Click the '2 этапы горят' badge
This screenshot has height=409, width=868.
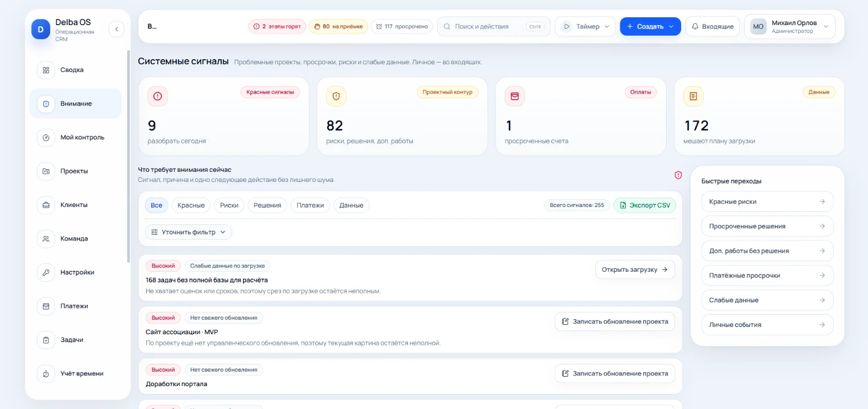[277, 26]
